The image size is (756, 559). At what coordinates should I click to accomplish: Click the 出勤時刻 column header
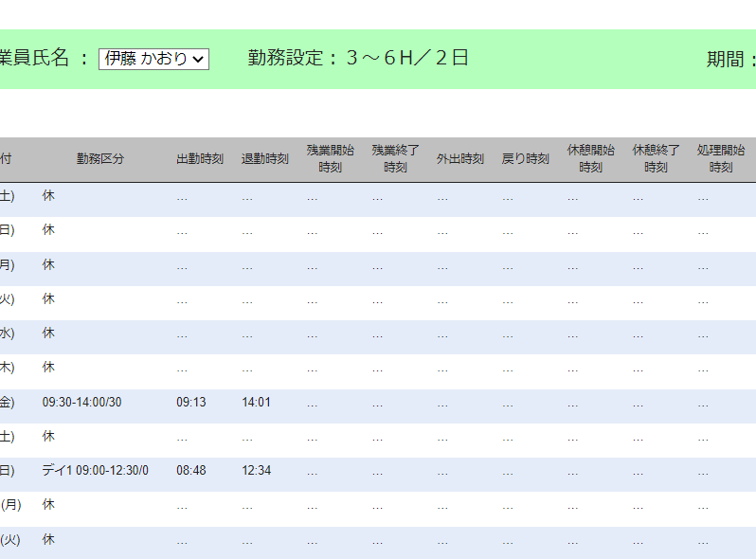tap(200, 159)
